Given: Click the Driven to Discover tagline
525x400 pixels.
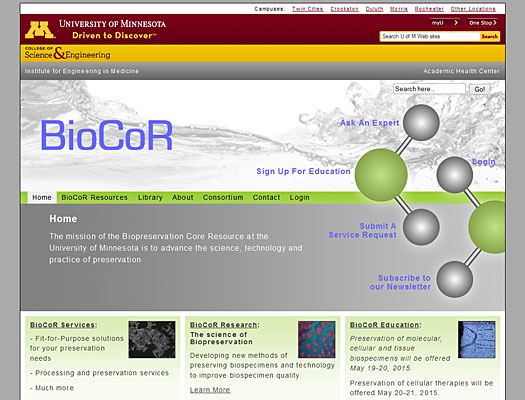Looking at the screenshot, I should click(115, 35).
